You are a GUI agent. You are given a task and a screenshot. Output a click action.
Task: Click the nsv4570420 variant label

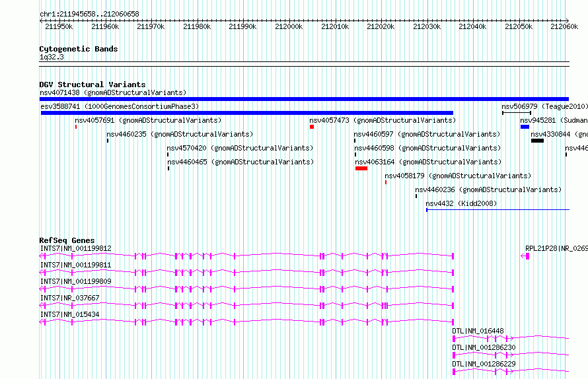pos(240,148)
